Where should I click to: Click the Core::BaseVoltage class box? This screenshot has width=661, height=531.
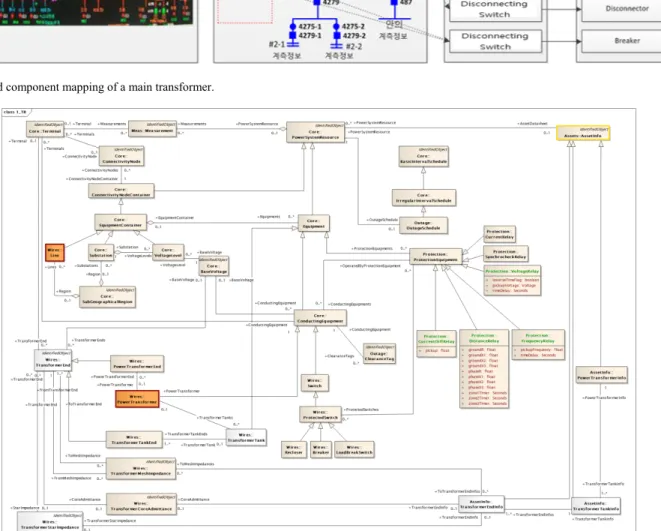(x=214, y=266)
